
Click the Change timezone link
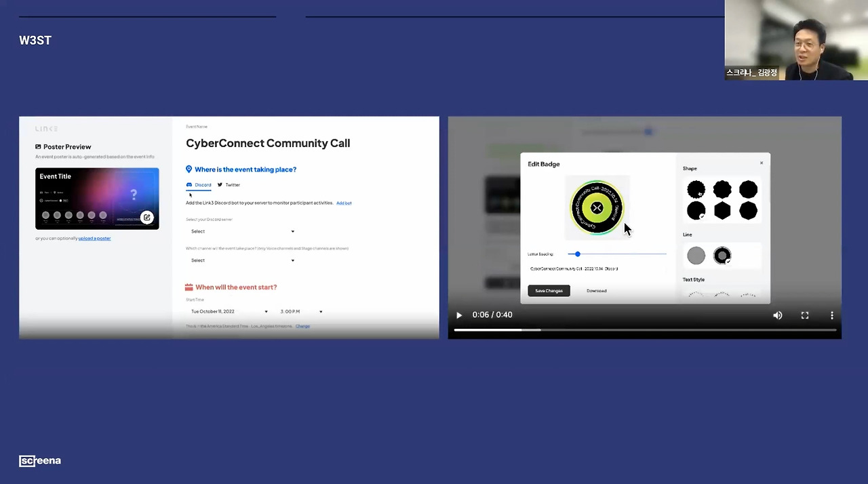(302, 327)
